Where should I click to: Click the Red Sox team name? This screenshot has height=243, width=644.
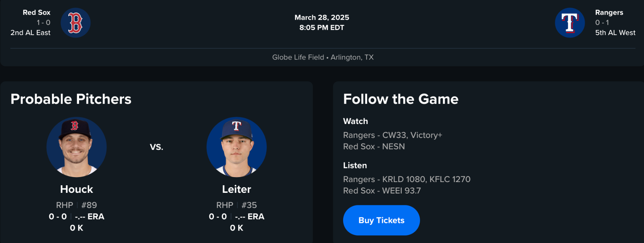coord(36,13)
